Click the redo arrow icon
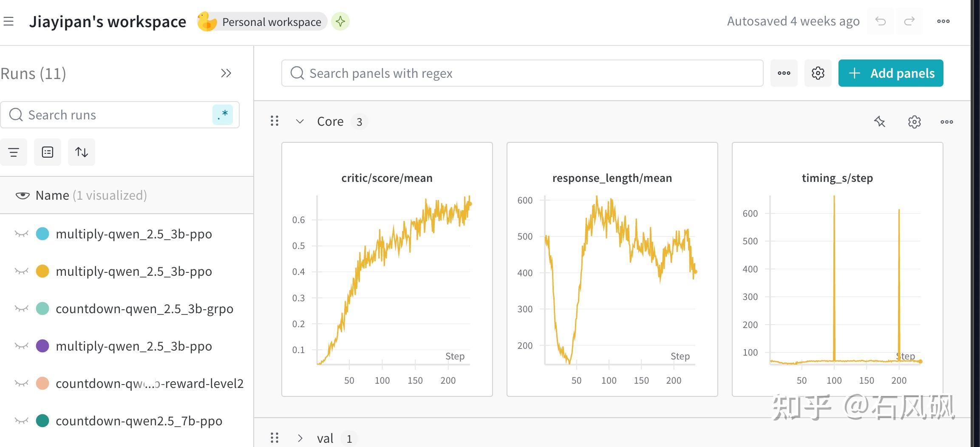Screen dimensions: 980x447 pyautogui.click(x=909, y=21)
